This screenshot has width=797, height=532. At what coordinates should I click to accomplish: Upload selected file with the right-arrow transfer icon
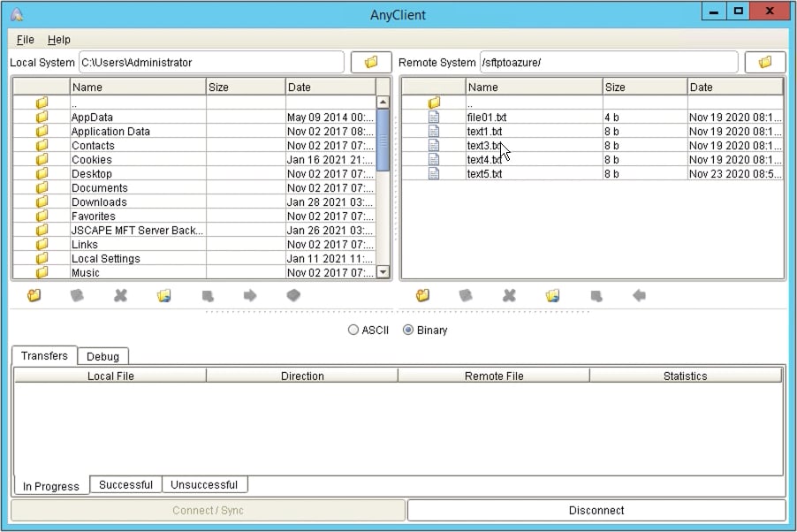[251, 295]
